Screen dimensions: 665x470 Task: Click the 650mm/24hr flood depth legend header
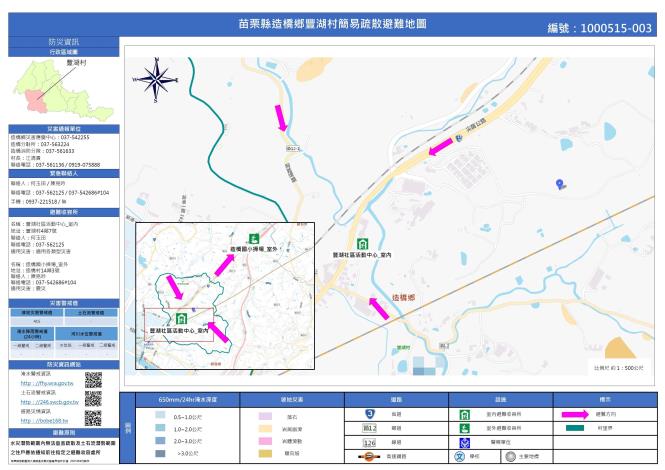(187, 400)
